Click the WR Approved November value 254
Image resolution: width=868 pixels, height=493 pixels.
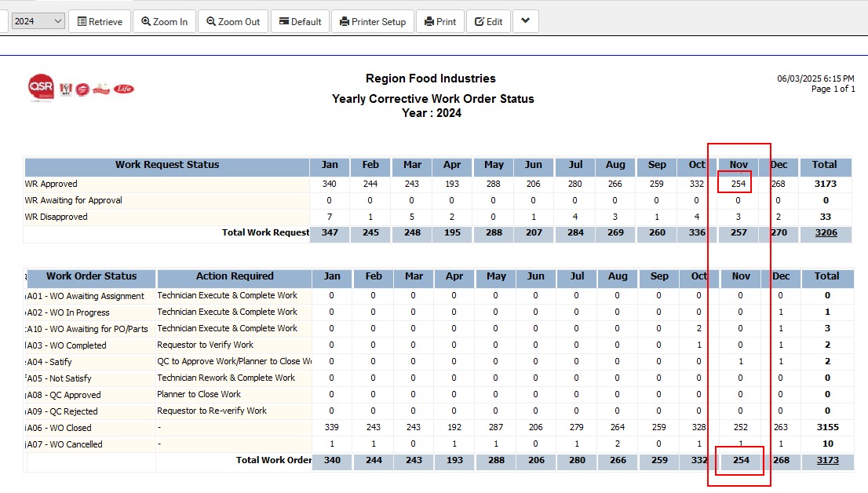tap(735, 184)
